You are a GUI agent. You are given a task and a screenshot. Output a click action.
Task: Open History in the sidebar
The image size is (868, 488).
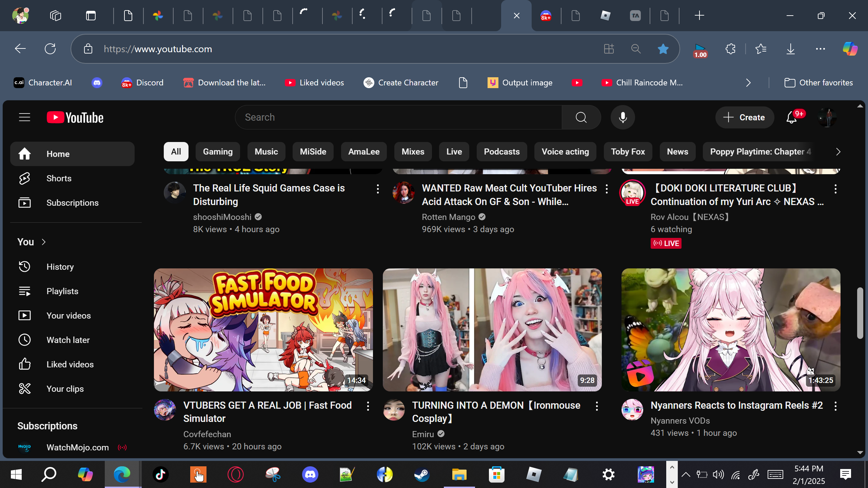[x=60, y=267]
